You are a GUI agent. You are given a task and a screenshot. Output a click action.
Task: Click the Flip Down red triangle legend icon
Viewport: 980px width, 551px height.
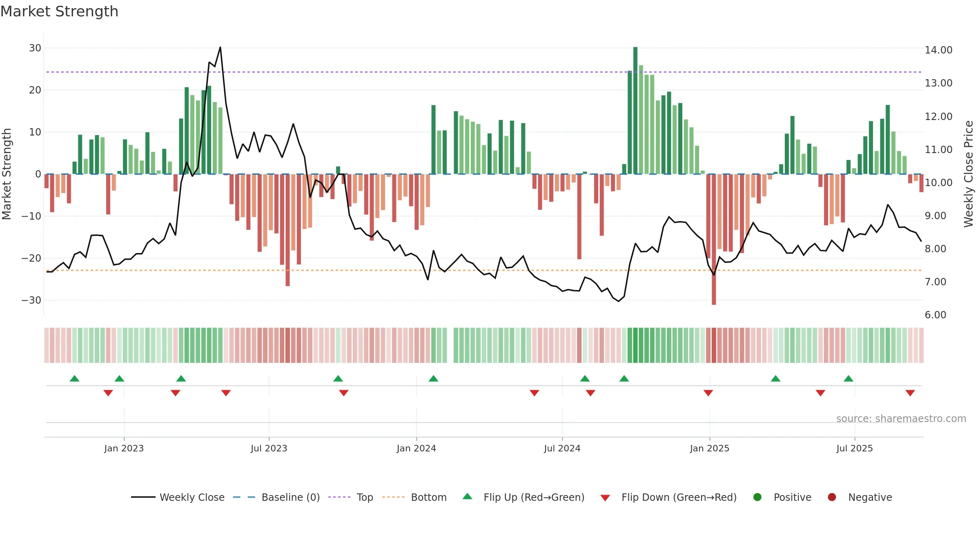605,498
